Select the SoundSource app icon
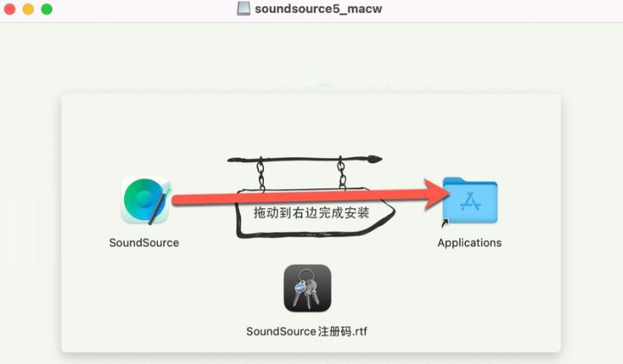The height and width of the screenshot is (364, 623). point(146,201)
